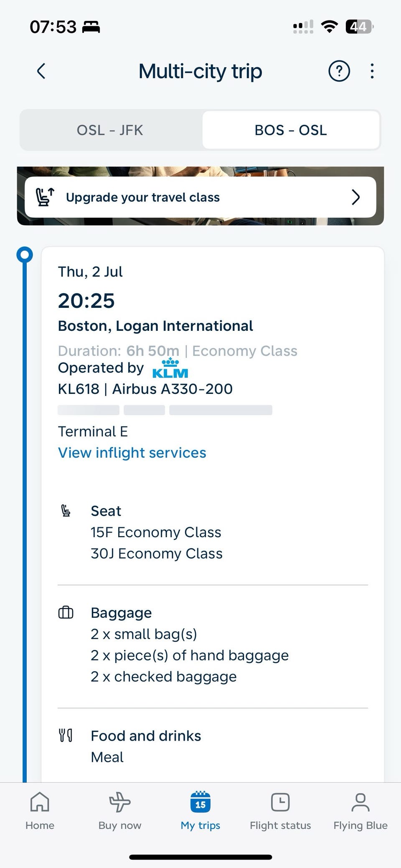
Task: Tap the timeline departure circle marker
Action: (25, 254)
